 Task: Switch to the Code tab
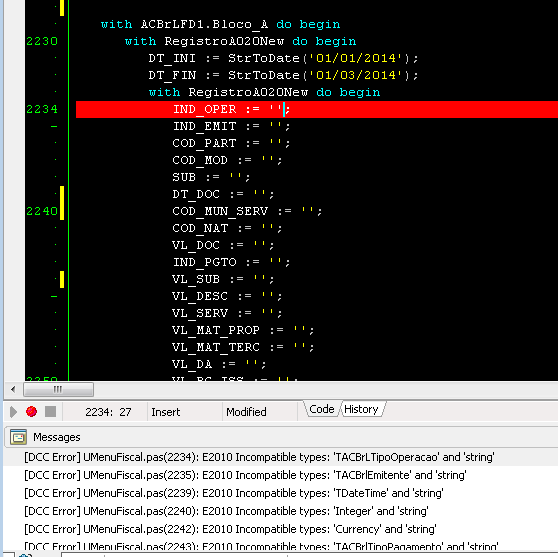[x=322, y=409]
